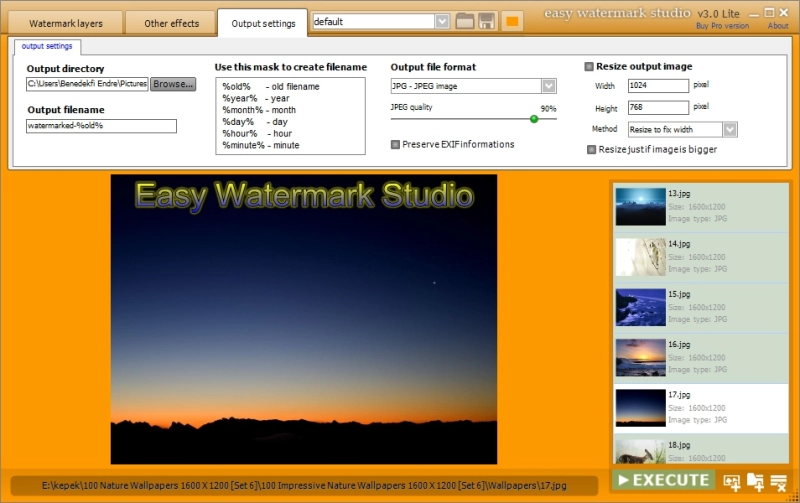Click Browse... for output directory
The image size is (800, 503).
point(173,84)
